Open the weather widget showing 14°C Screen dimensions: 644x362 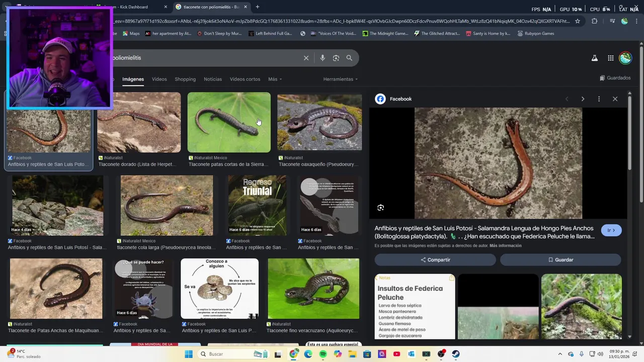pos(23,354)
